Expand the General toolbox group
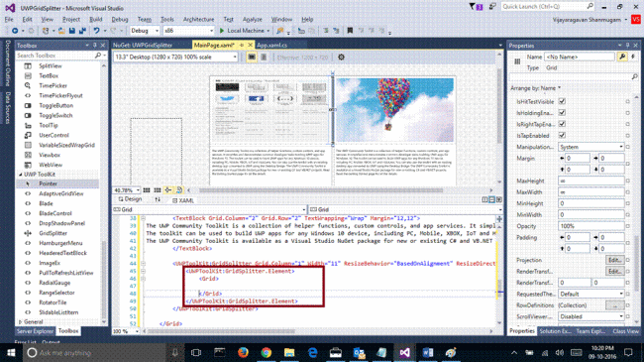 click(x=20, y=322)
